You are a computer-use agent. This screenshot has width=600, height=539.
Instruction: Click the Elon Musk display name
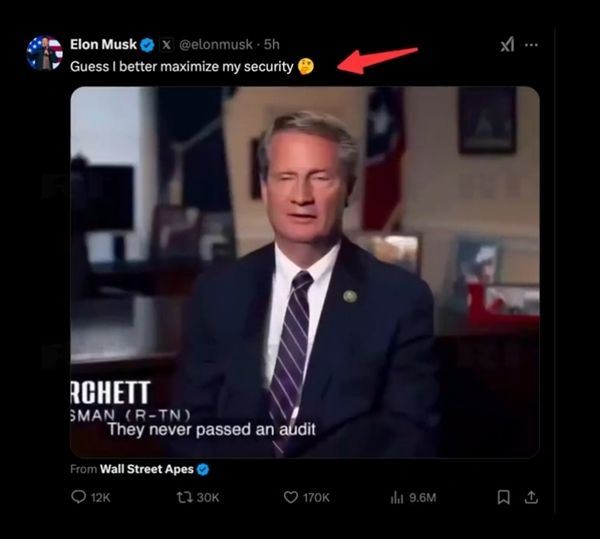point(103,45)
